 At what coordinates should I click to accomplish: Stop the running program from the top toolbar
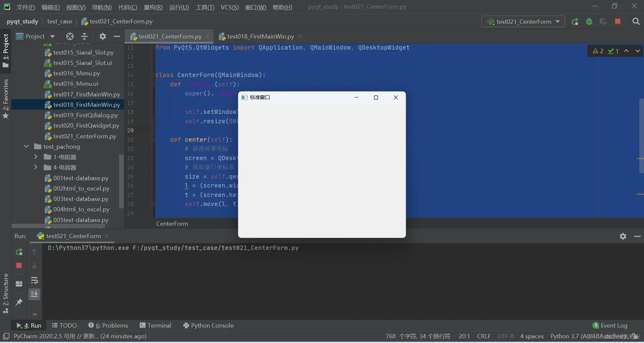[x=618, y=21]
